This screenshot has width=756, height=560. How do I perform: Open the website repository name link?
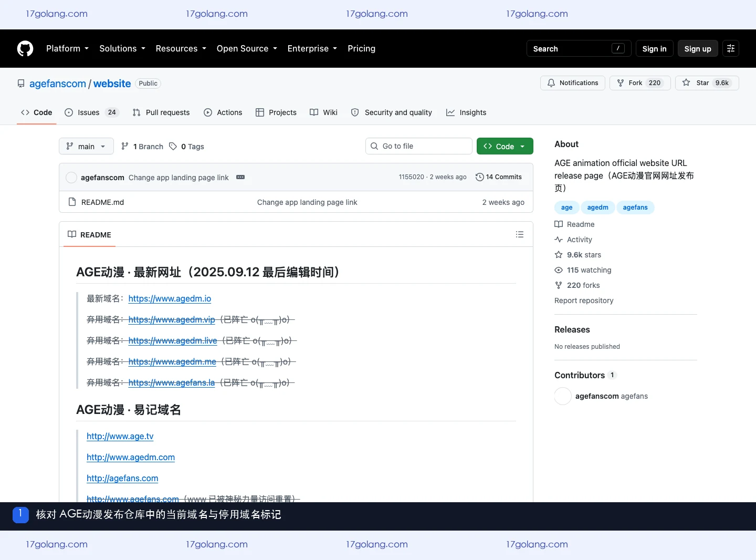[112, 84]
